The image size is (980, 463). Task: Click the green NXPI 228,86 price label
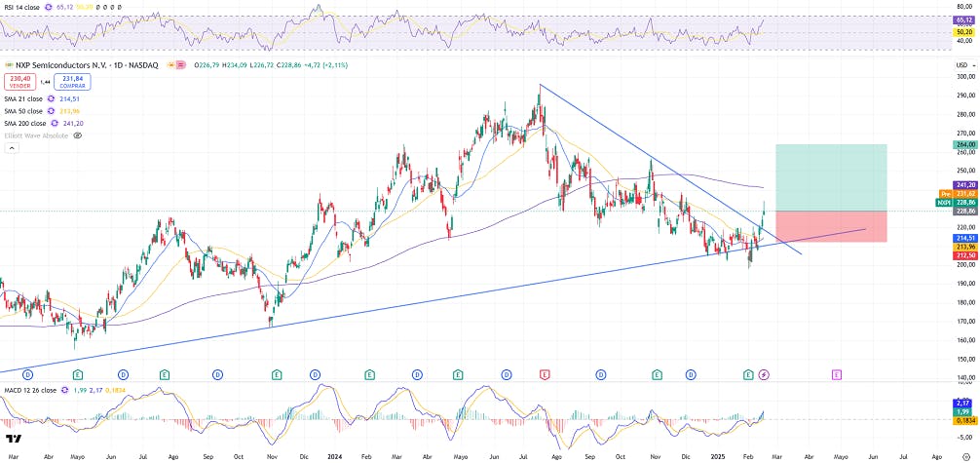point(956,203)
